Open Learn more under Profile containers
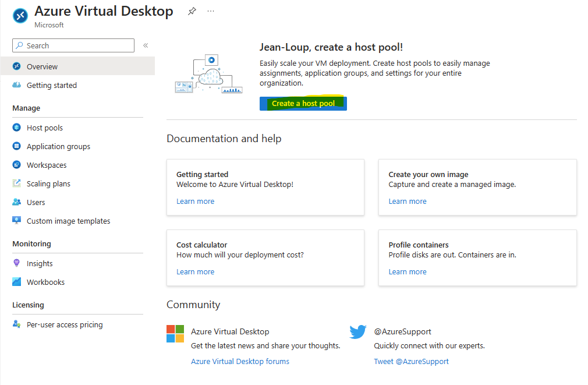This screenshot has width=588, height=385. click(408, 271)
